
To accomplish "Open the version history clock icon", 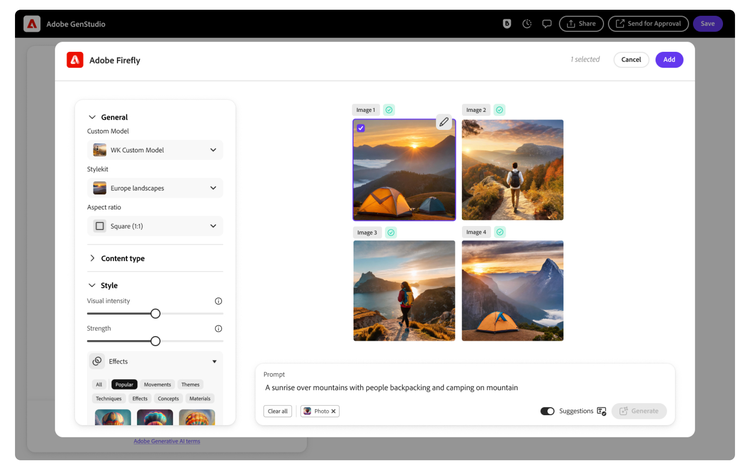I will (x=527, y=23).
